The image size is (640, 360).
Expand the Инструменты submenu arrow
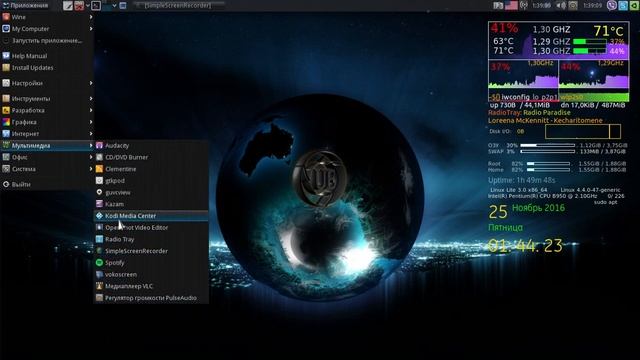click(x=91, y=99)
